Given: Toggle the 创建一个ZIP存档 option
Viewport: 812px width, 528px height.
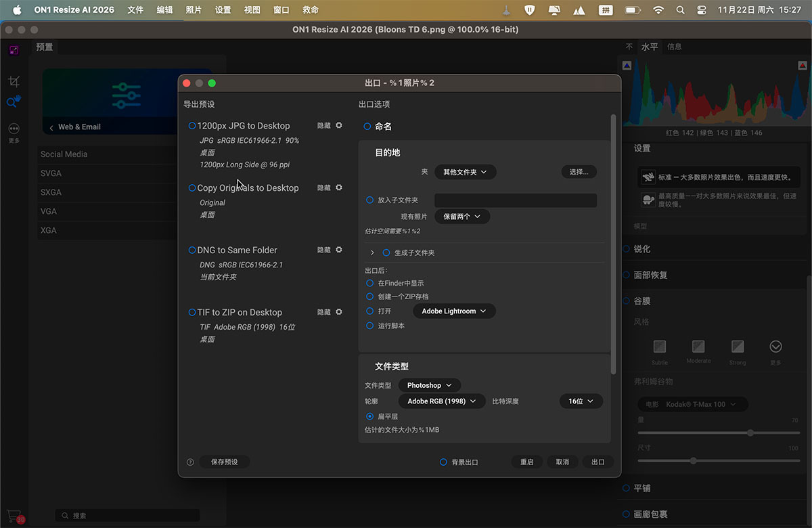Looking at the screenshot, I should pos(369,296).
